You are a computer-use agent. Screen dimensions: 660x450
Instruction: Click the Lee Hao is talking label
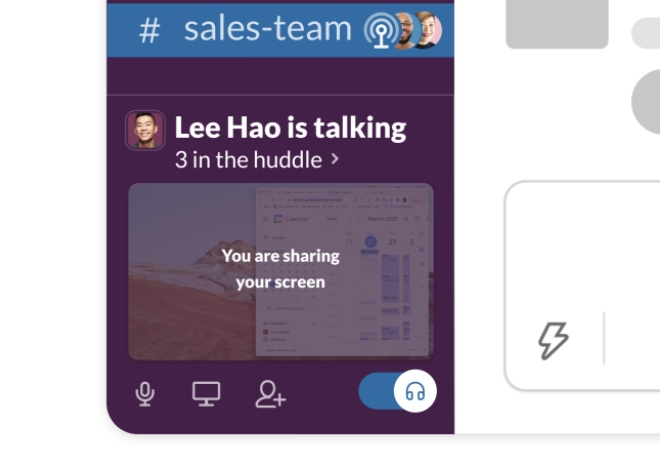click(x=290, y=127)
